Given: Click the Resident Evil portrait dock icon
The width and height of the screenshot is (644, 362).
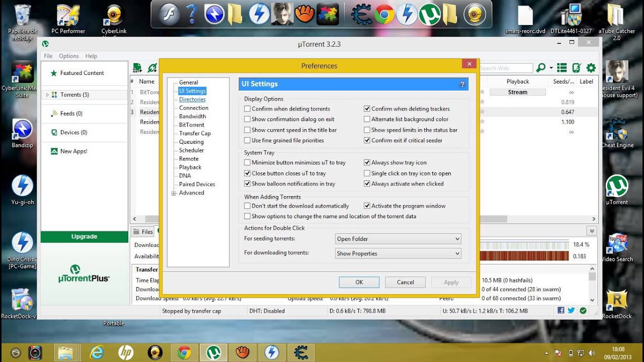Looking at the screenshot, I should (282, 15).
